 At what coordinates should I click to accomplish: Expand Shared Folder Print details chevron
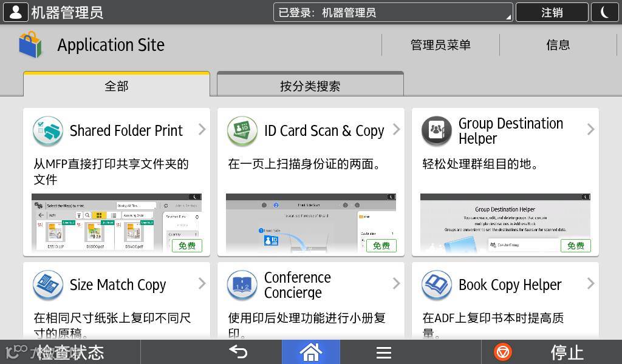coord(202,129)
